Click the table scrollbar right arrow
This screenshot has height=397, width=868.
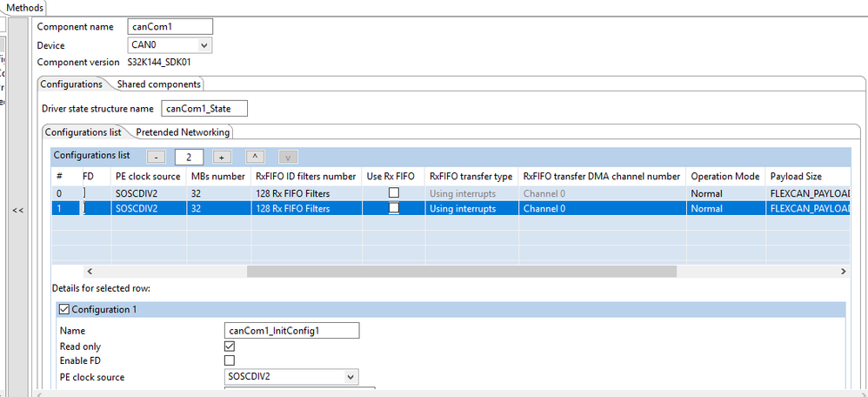point(843,271)
